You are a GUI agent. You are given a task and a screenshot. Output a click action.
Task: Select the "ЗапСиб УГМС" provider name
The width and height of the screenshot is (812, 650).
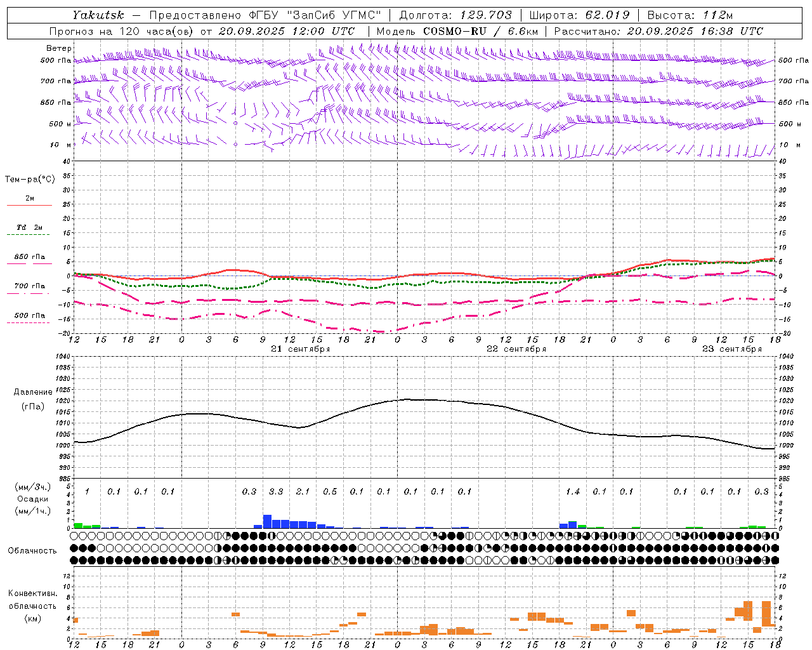coord(334,15)
